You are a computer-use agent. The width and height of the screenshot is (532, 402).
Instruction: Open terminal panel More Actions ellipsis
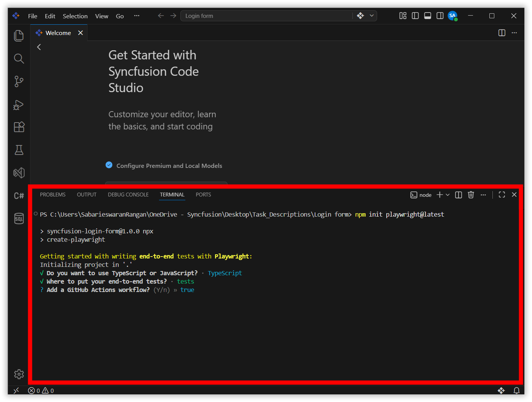pyautogui.click(x=483, y=195)
